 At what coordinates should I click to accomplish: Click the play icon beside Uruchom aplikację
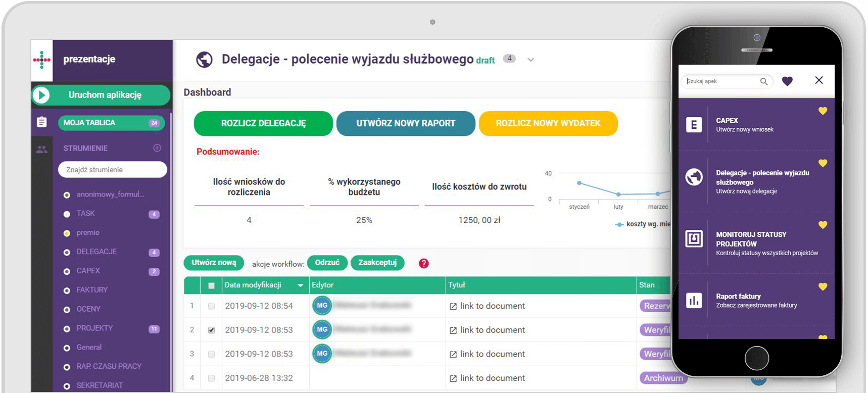point(41,95)
